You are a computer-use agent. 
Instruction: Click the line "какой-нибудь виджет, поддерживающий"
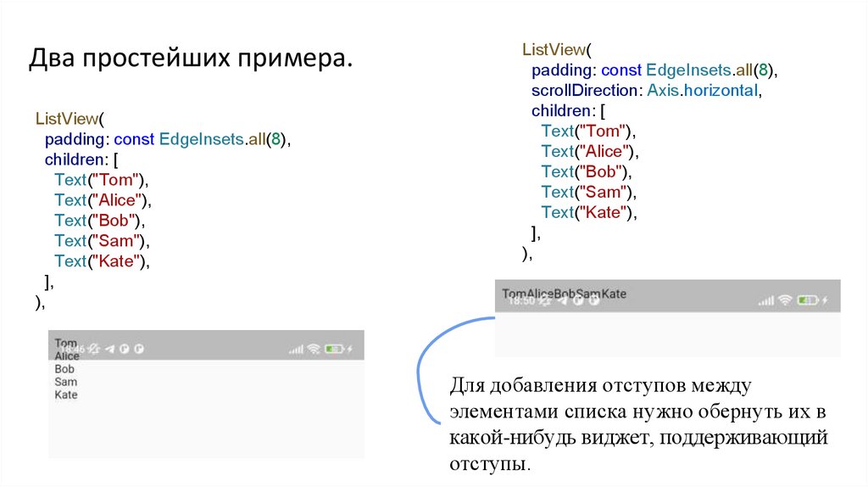point(639,438)
